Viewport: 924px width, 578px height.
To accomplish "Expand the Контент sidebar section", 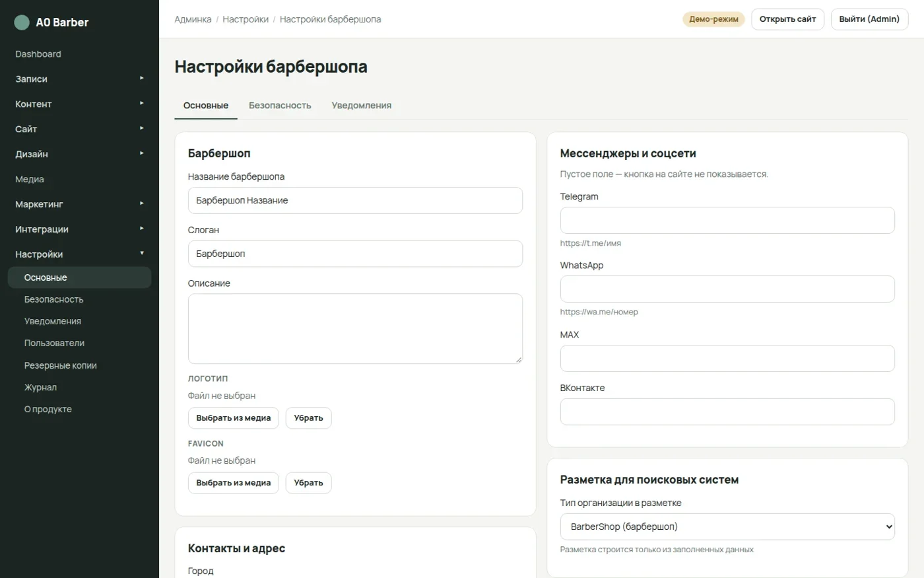I will [x=79, y=104].
